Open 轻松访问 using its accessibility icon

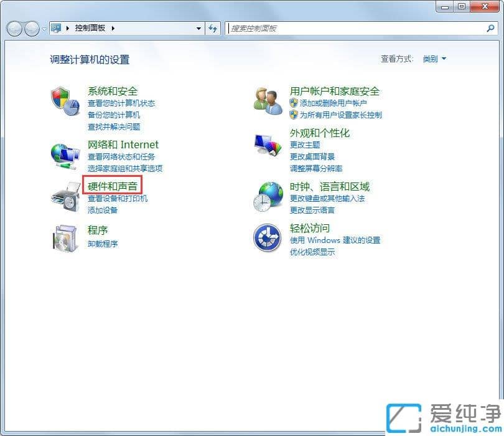(268, 239)
